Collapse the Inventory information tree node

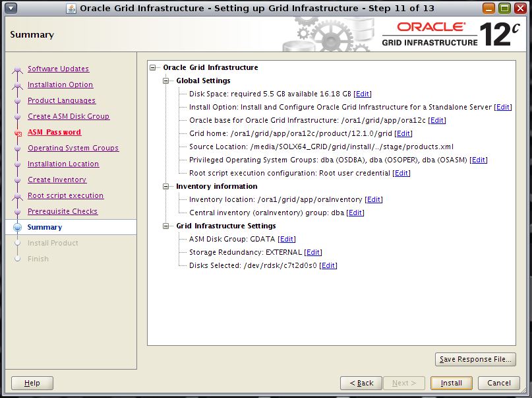tap(166, 186)
